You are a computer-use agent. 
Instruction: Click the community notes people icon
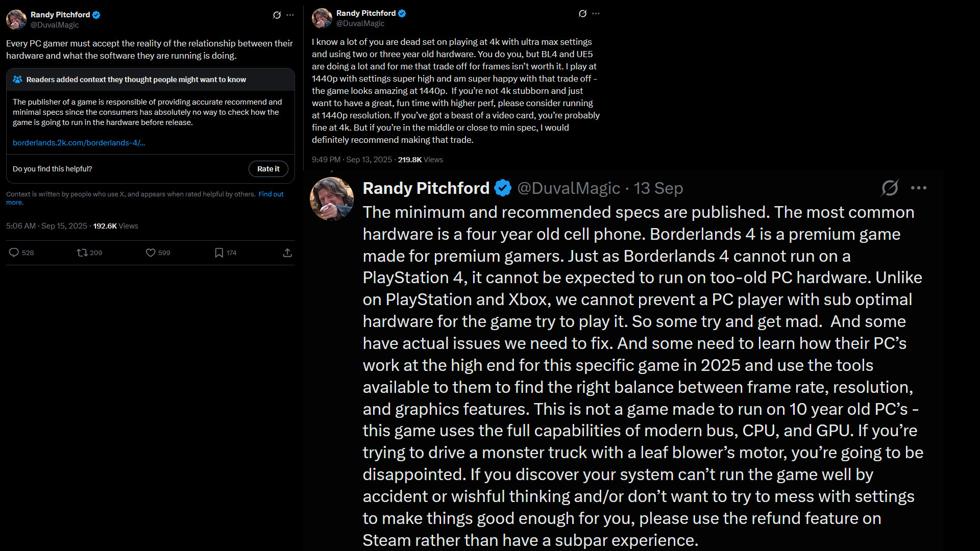(17, 80)
